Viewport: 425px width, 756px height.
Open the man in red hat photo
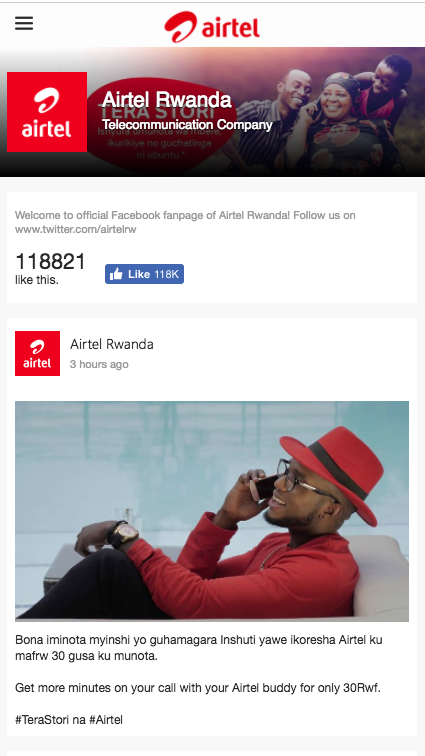click(212, 511)
